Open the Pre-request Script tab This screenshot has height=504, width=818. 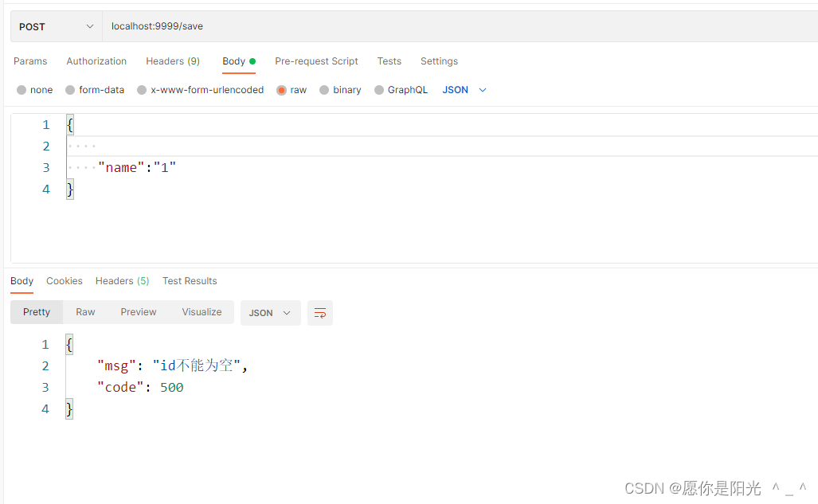pos(316,61)
